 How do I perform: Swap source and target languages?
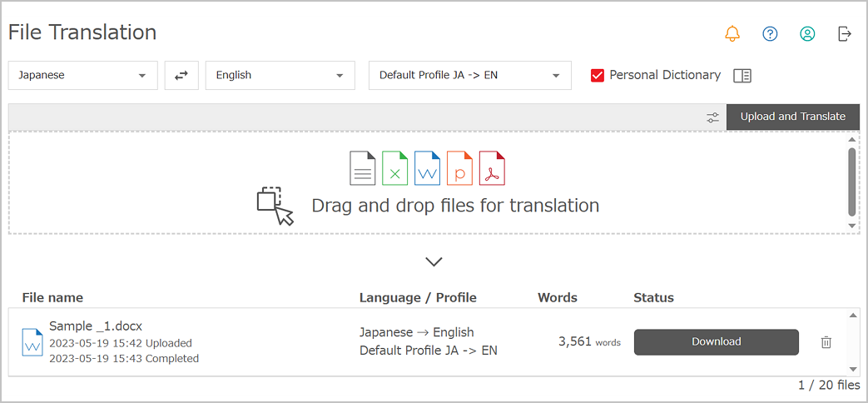tap(181, 75)
